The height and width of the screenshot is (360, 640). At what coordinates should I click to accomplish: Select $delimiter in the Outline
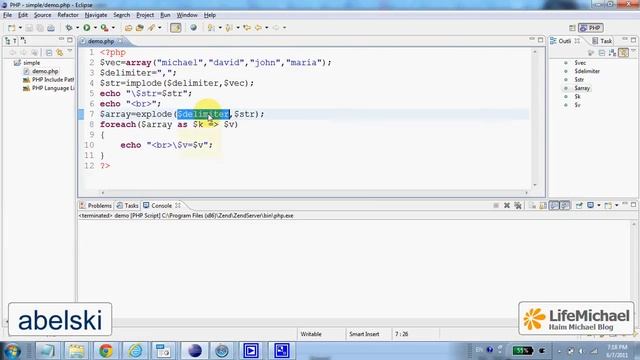click(x=587, y=71)
